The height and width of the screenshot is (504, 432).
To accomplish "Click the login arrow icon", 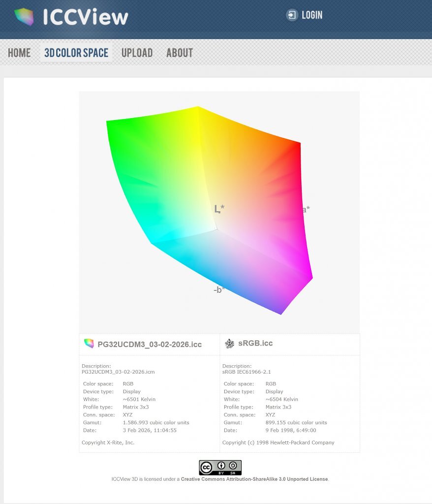I will click(x=292, y=15).
